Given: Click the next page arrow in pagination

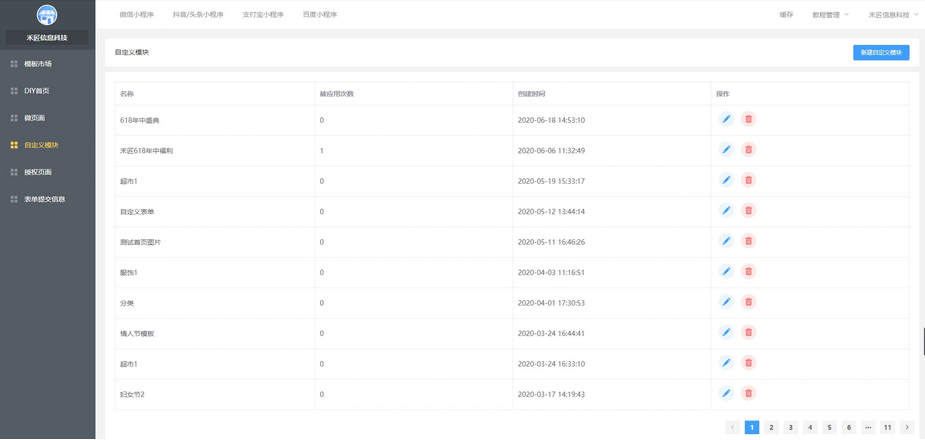Looking at the screenshot, I should coord(907,427).
